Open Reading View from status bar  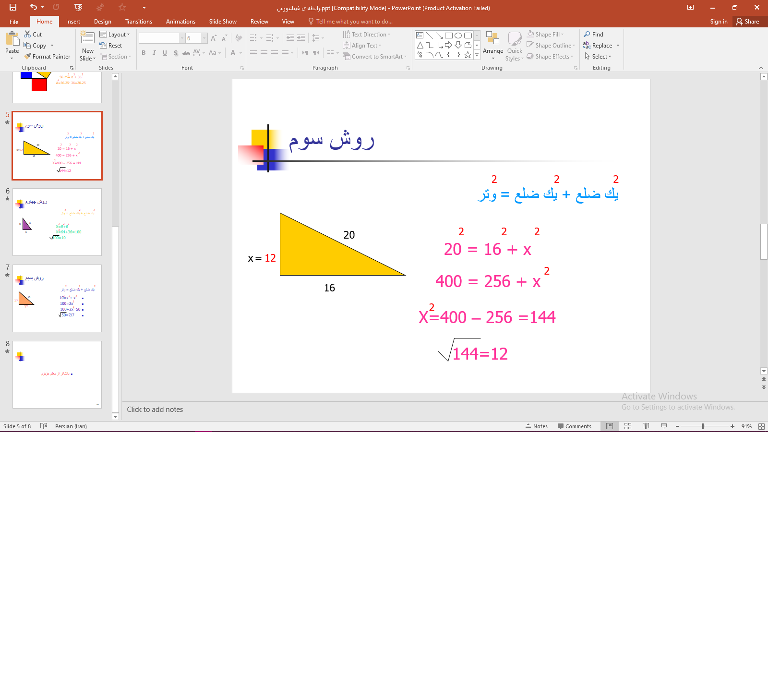[646, 426]
